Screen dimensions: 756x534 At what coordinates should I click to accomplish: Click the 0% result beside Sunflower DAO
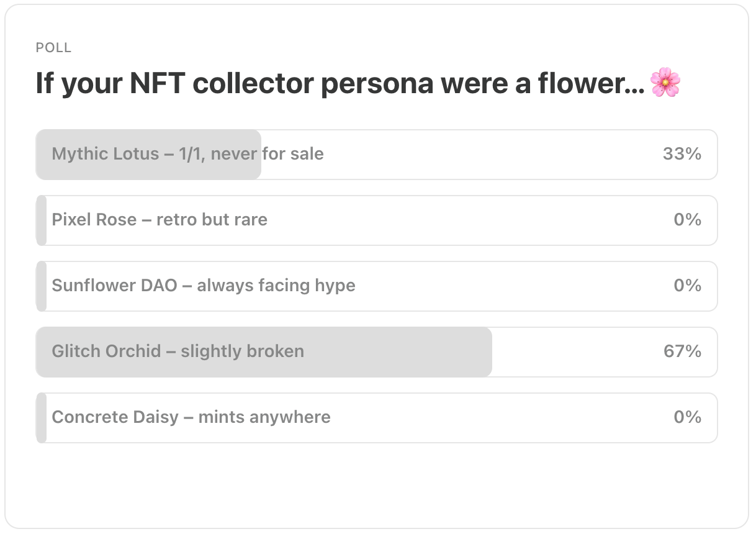[687, 286]
